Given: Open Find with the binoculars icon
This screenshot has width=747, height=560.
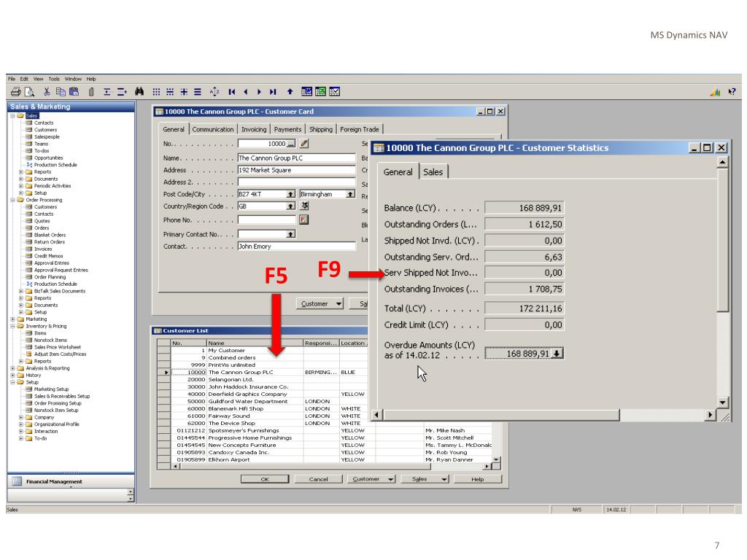Looking at the screenshot, I should 139,91.
